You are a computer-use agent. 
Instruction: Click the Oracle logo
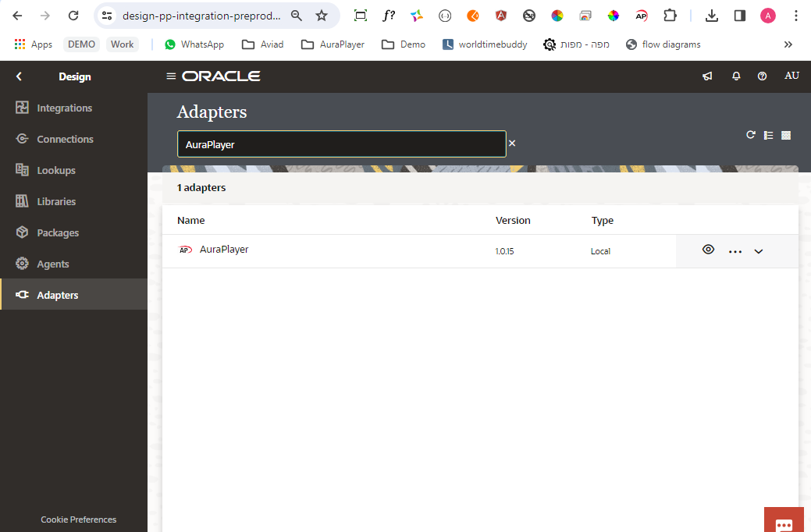221,76
